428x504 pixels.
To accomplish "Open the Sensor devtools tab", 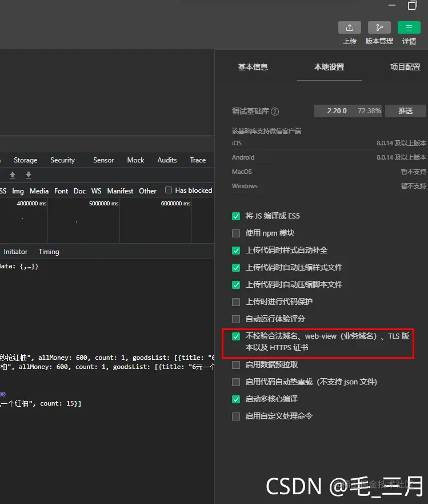I will [103, 160].
